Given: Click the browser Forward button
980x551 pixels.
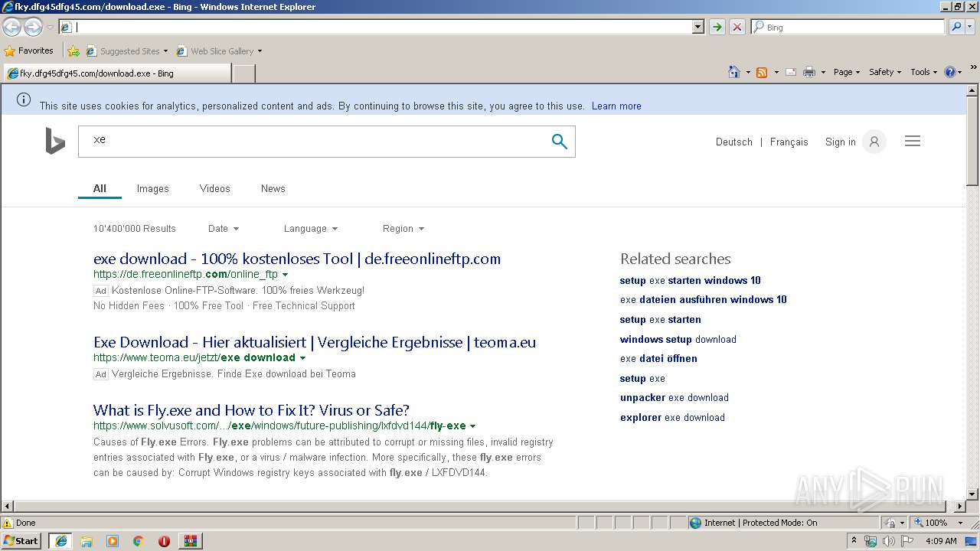Looking at the screenshot, I should (x=33, y=28).
